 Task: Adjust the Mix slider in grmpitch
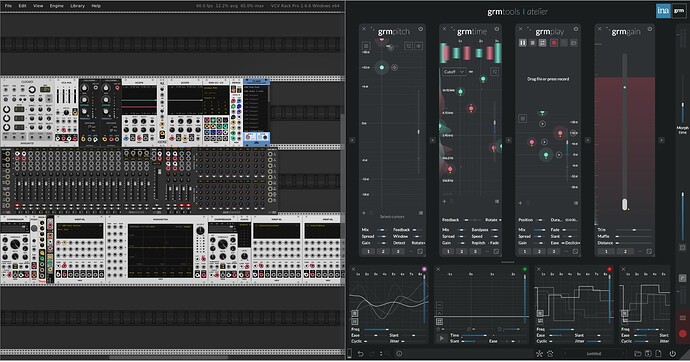[x=382, y=230]
